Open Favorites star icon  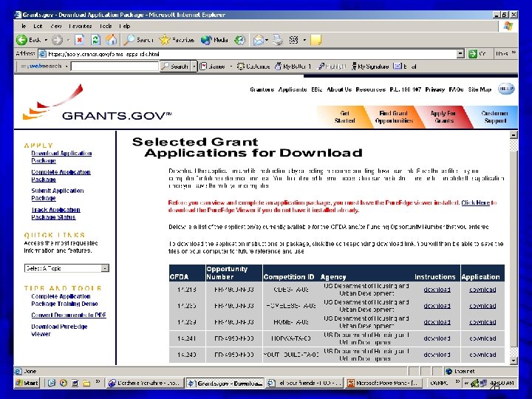pos(165,40)
